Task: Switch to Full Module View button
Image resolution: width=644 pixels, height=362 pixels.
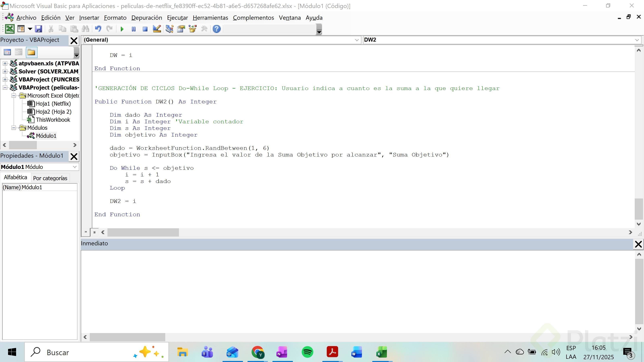Action: point(94,232)
